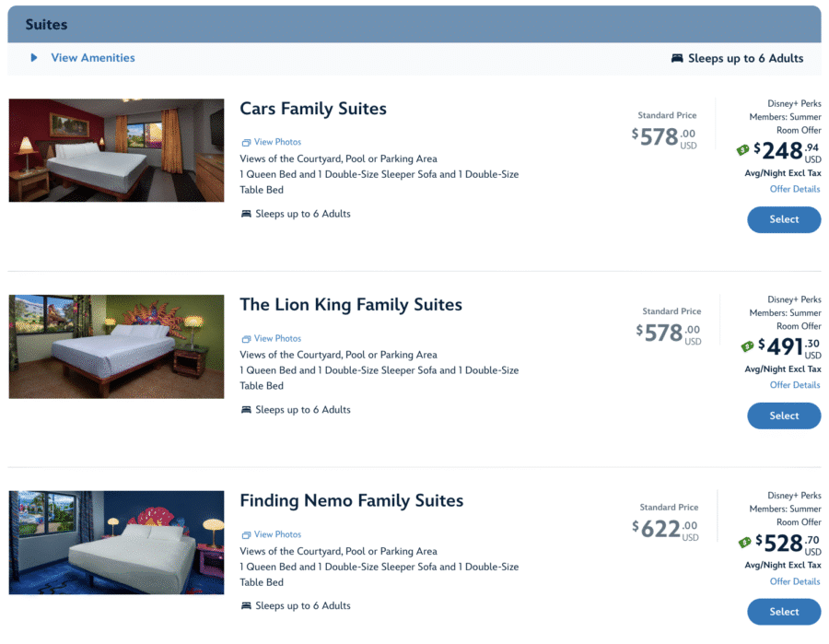Click the bed icon beside Sleeps up to 6 Adults header
This screenshot has height=644, width=829.
[x=677, y=59]
